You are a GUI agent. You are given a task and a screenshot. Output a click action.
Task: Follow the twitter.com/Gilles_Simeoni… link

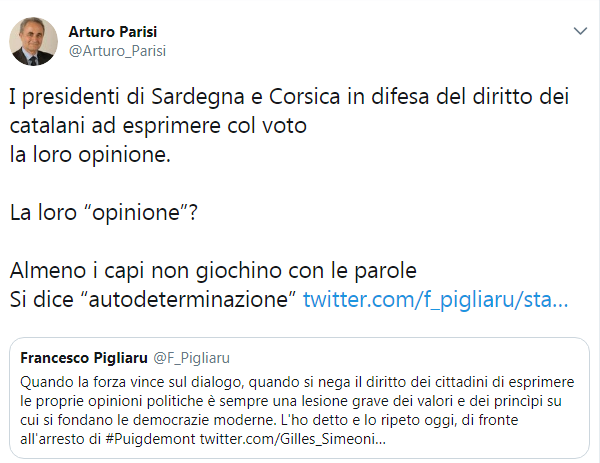(x=293, y=439)
